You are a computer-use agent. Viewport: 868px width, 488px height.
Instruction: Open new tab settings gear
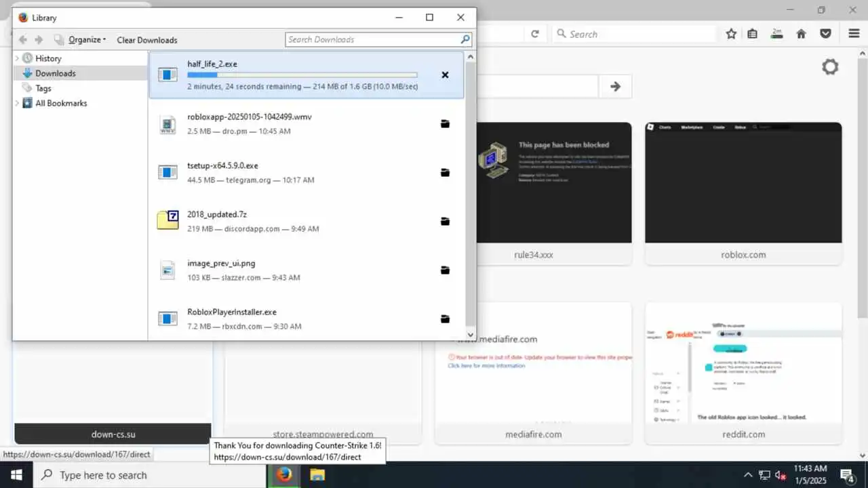pos(830,66)
